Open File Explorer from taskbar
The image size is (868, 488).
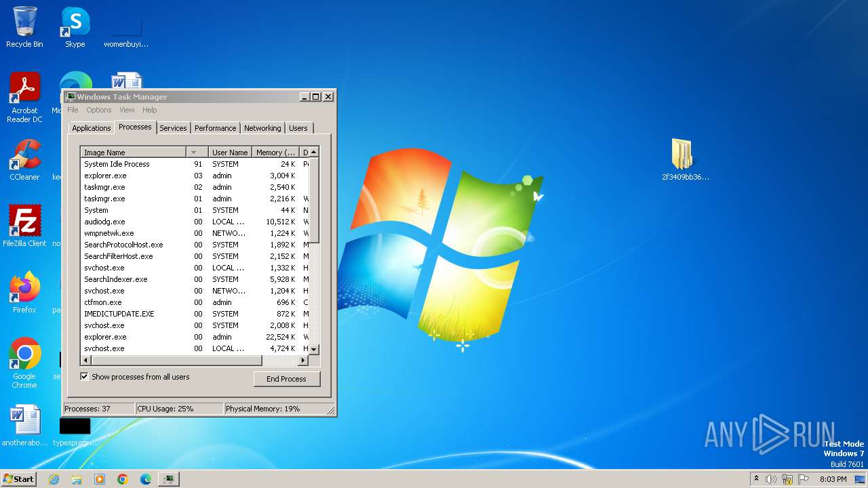tap(77, 479)
